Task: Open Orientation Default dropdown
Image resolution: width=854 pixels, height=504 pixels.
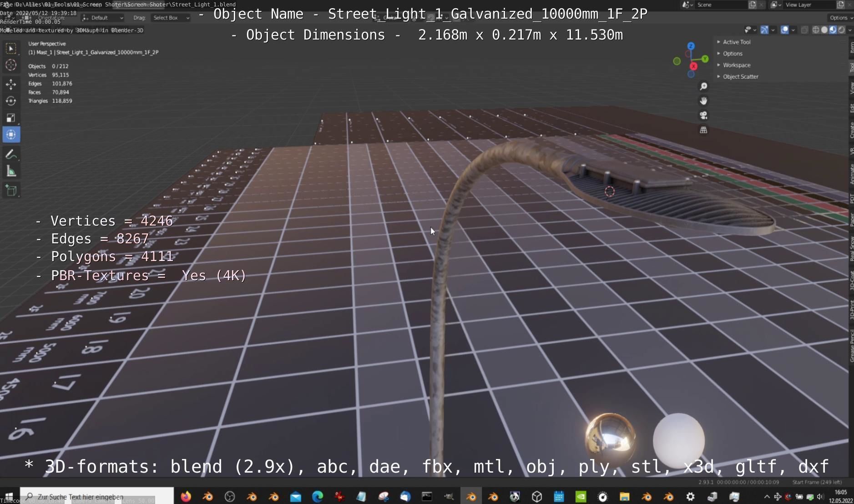Action: (103, 18)
